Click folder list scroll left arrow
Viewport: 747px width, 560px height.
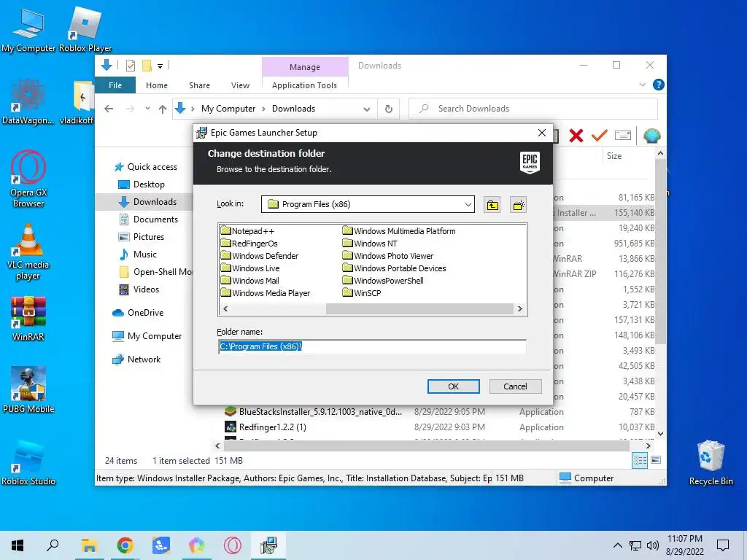[225, 309]
